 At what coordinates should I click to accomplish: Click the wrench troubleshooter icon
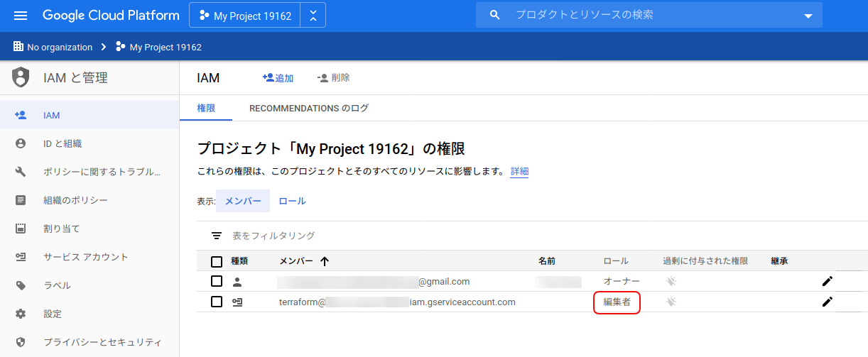pyautogui.click(x=21, y=172)
